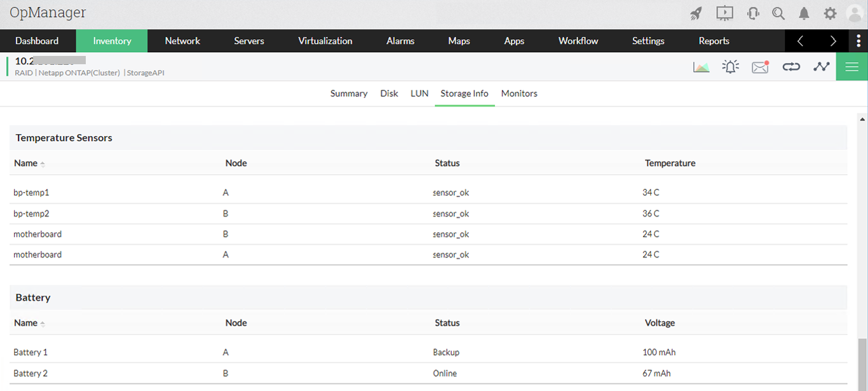
Task: Click the envelope notification icon
Action: pos(760,67)
